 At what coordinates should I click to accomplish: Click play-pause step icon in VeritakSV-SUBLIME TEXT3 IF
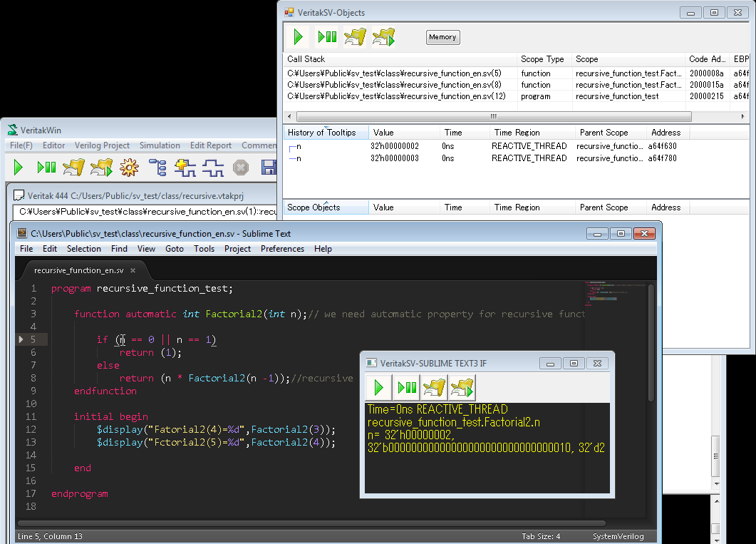pos(407,387)
